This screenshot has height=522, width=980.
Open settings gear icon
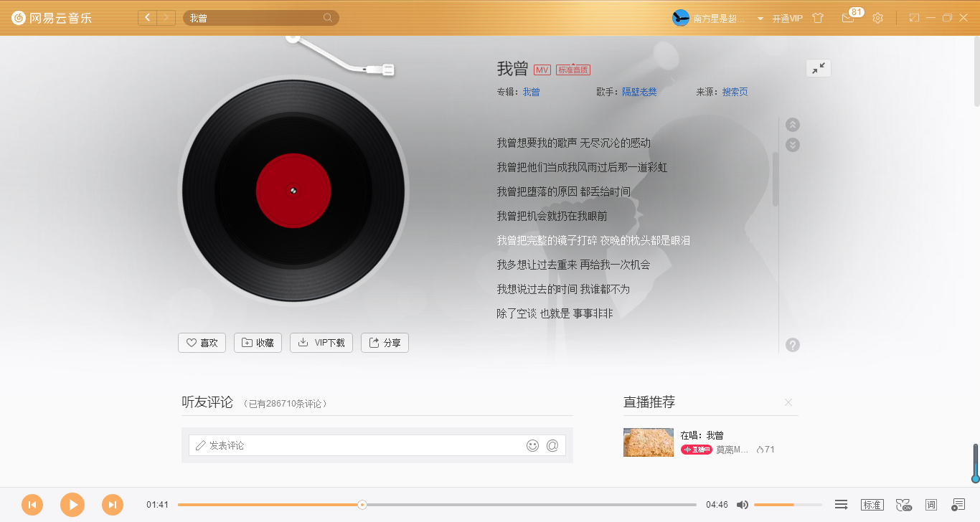pyautogui.click(x=877, y=18)
